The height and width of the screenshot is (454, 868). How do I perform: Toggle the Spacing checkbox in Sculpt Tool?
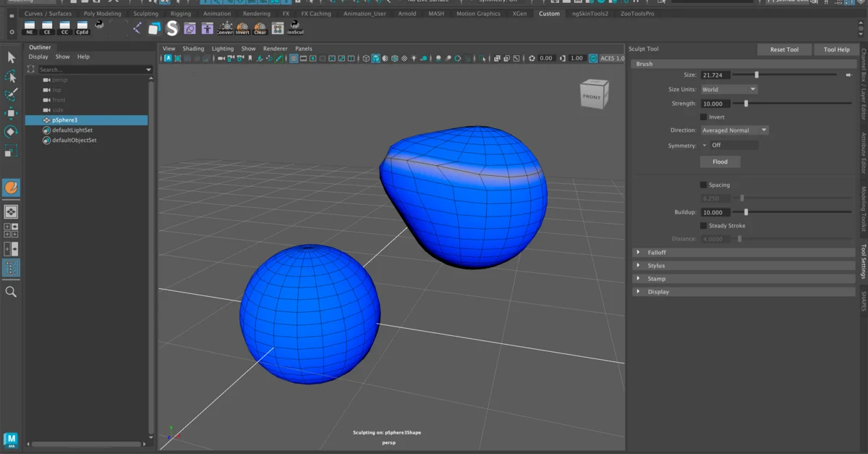[702, 185]
